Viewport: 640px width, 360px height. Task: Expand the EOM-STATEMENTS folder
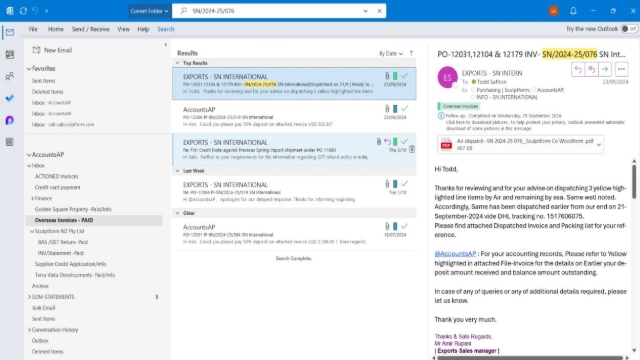click(29, 297)
